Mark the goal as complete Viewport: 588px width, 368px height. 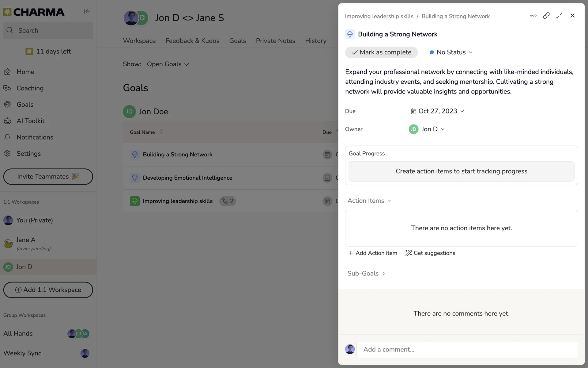381,52
